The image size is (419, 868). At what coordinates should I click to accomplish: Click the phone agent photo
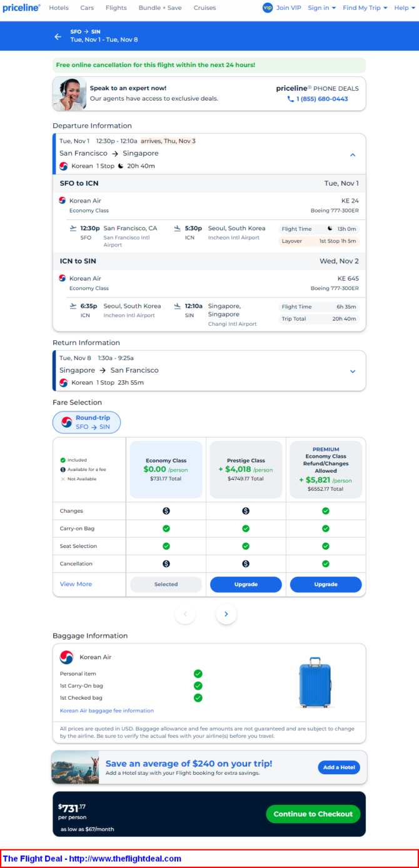(x=71, y=94)
